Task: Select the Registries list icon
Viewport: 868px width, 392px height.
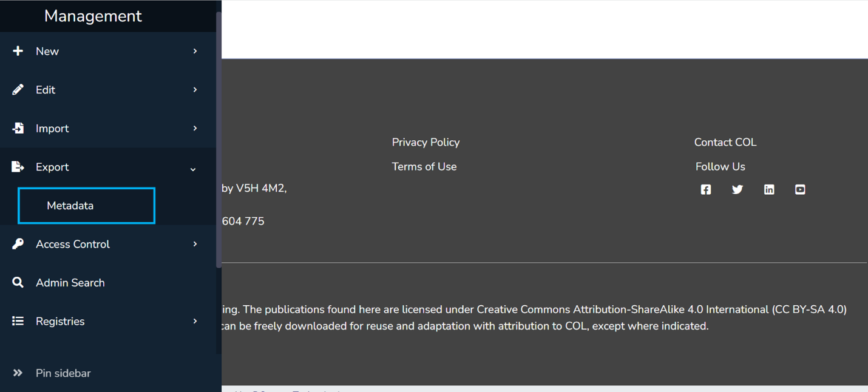Action: pos(18,321)
